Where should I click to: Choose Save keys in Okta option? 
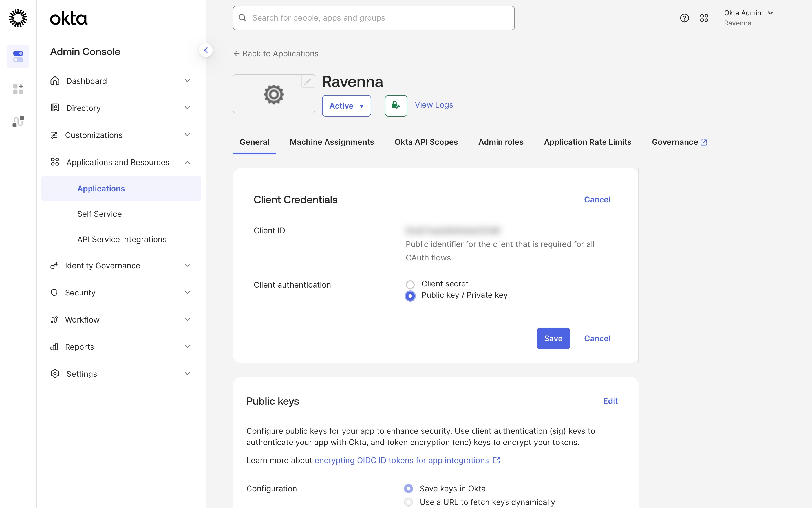408,489
